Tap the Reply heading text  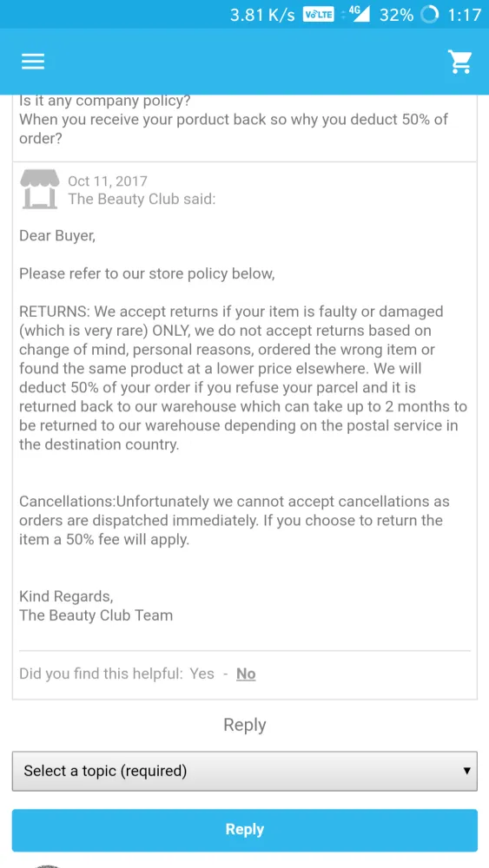pos(245,725)
